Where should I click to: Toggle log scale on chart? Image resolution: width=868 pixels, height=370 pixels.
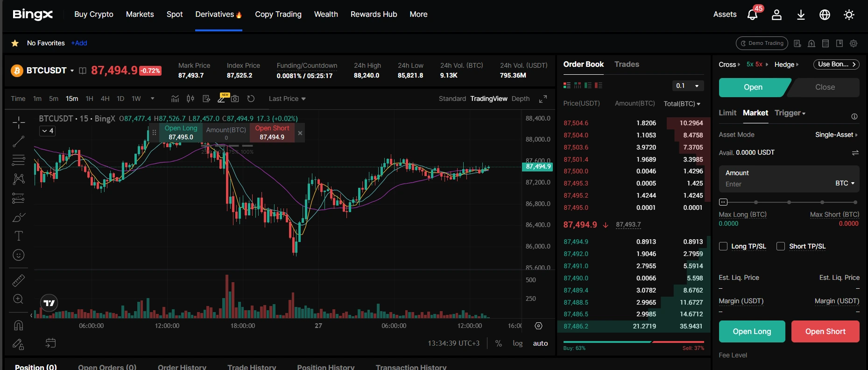click(x=518, y=343)
